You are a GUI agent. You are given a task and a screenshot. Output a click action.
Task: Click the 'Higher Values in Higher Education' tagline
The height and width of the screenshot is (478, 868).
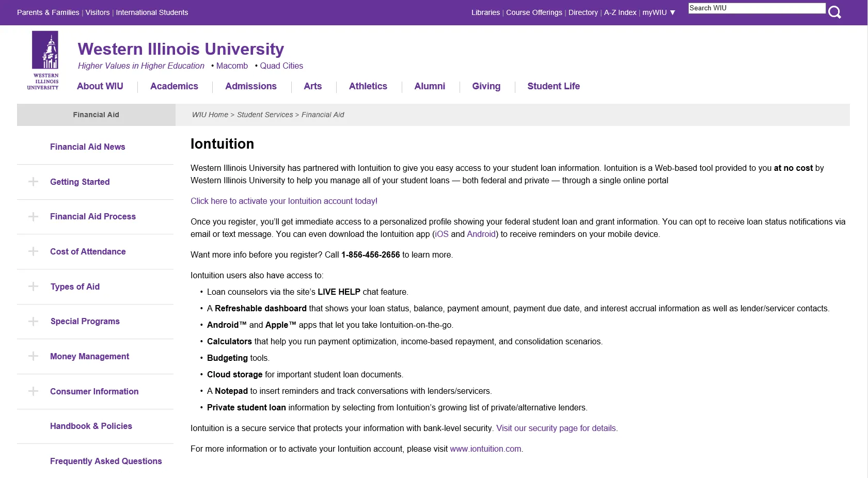(141, 66)
